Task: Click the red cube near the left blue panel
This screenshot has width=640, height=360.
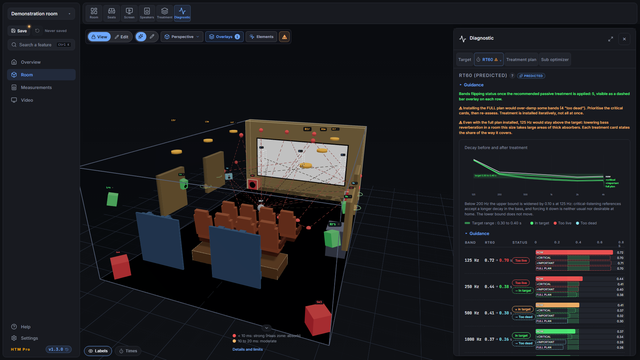Action: [x=120, y=267]
